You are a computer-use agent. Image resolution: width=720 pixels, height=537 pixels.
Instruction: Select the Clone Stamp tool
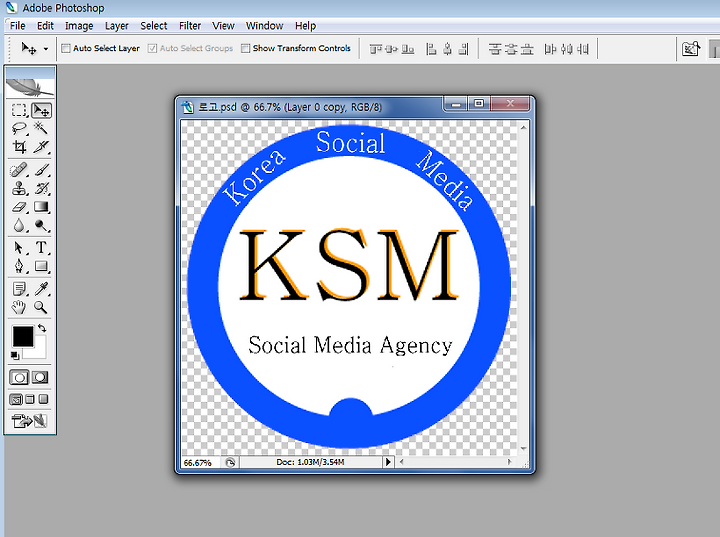point(19,188)
